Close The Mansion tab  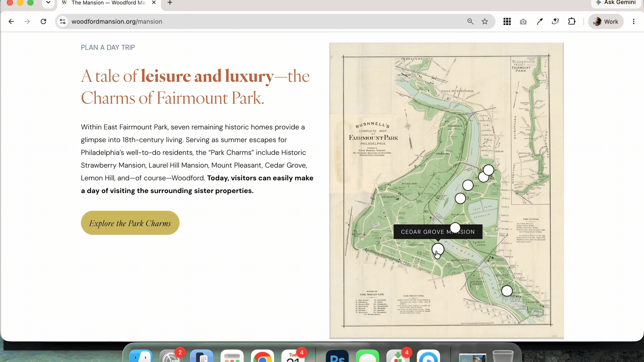(x=154, y=3)
